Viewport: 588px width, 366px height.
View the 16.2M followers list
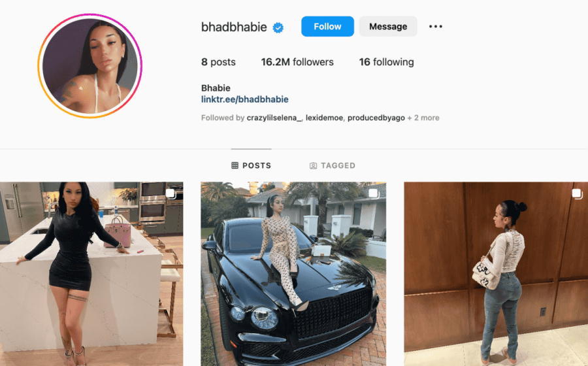(x=297, y=62)
